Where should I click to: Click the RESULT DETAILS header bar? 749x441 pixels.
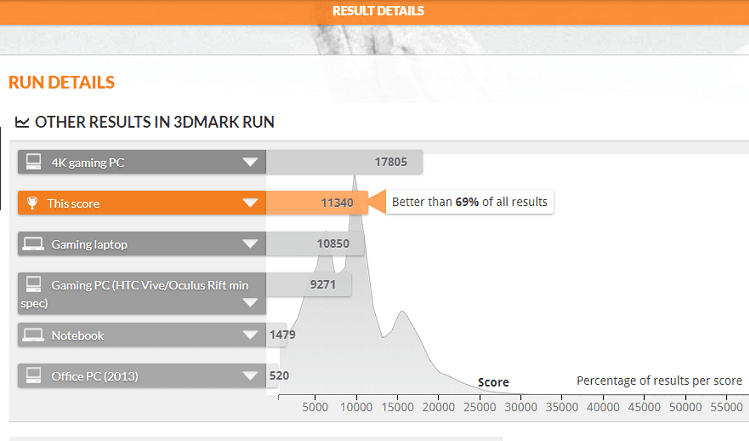click(374, 12)
